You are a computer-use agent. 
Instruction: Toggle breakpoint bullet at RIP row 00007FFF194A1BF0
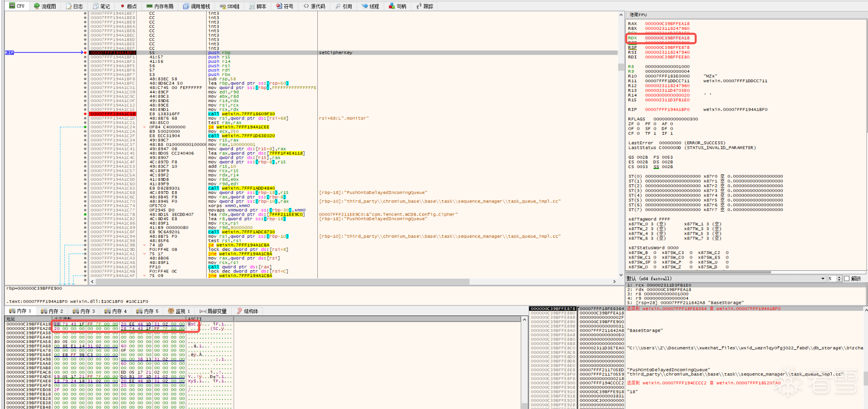85,52
